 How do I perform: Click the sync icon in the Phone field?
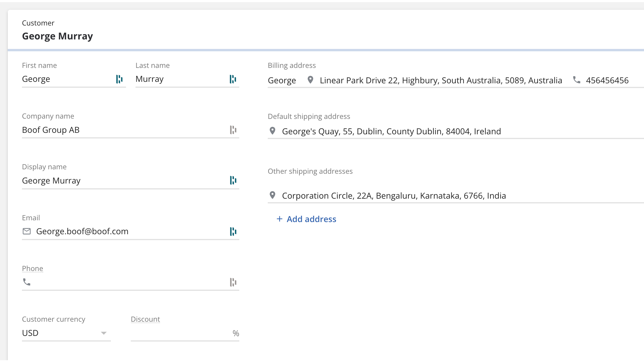[234, 282]
